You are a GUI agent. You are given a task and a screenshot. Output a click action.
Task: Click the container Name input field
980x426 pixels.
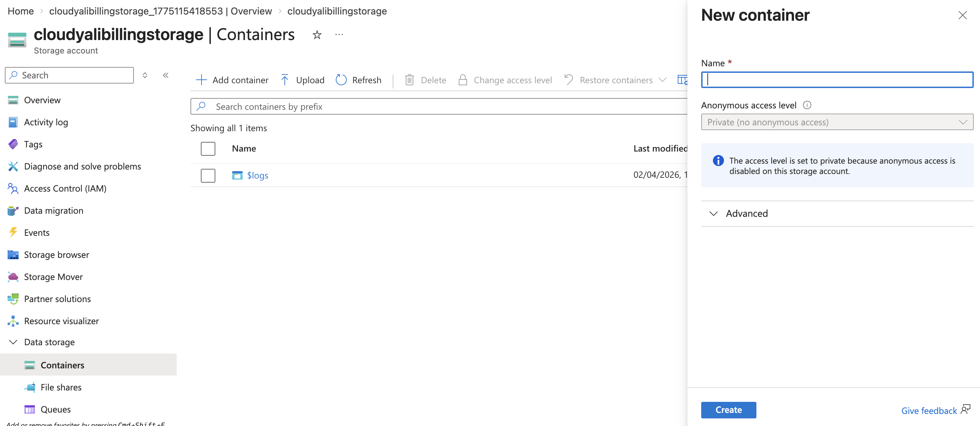click(837, 79)
